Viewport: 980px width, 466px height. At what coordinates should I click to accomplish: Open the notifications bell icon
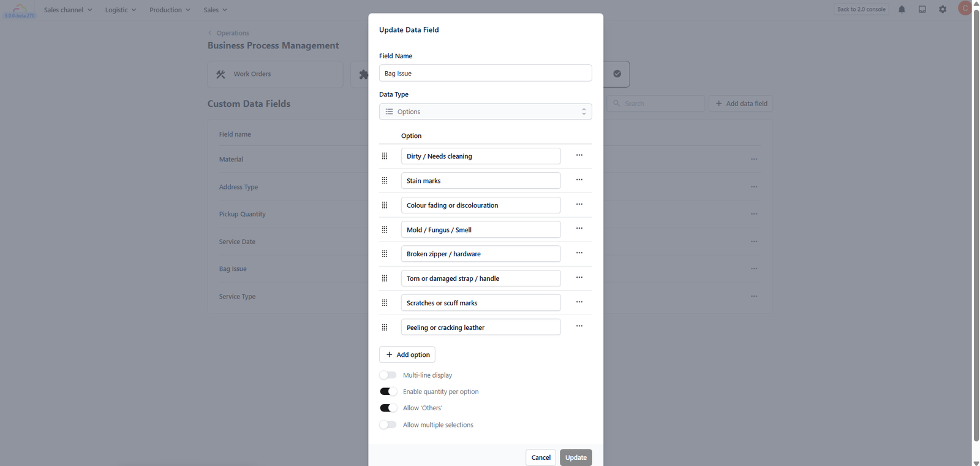point(902,9)
